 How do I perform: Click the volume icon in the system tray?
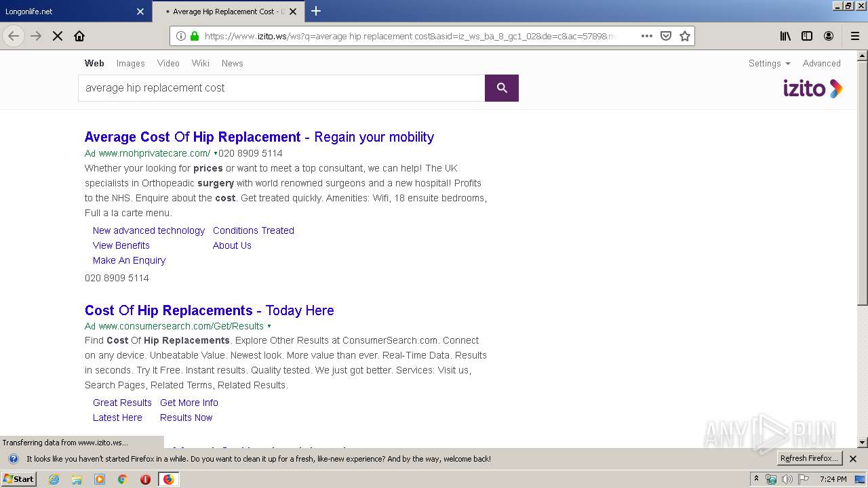787,479
